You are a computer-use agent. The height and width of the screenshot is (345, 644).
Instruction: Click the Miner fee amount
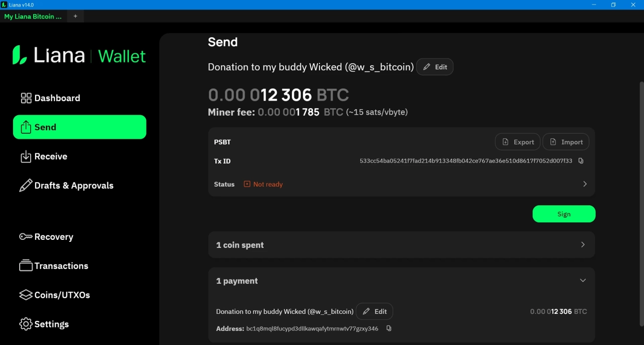(x=301, y=112)
